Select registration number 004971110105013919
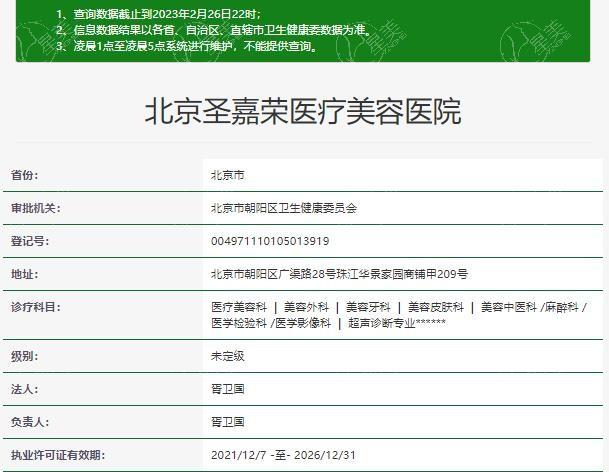Image resolution: width=609 pixels, height=472 pixels. coord(270,241)
